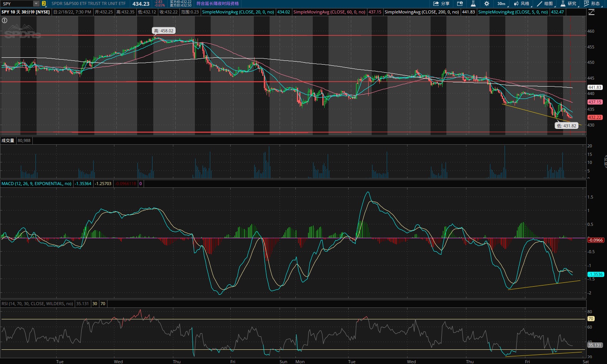Click the high price 高:432.35 field
The image size is (607, 364).
pos(125,12)
